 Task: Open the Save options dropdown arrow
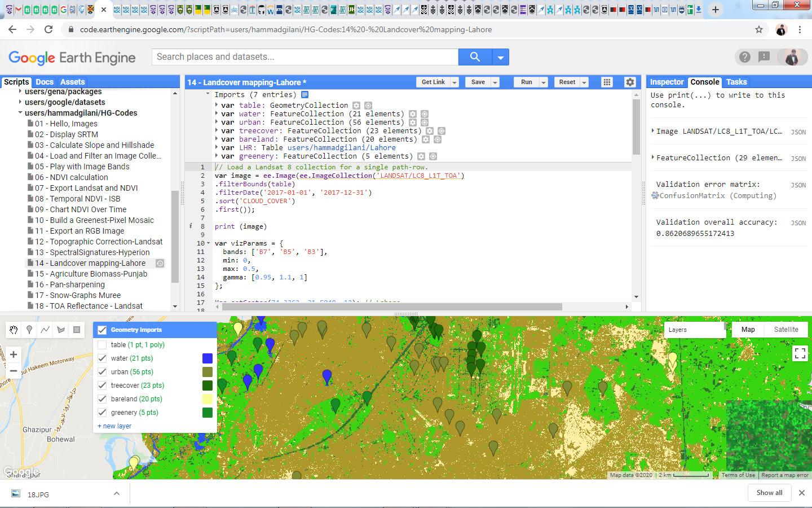point(495,82)
